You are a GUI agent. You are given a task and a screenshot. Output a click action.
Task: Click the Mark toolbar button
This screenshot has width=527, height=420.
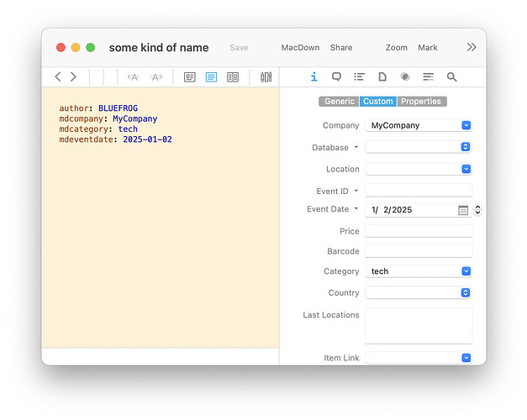(428, 48)
